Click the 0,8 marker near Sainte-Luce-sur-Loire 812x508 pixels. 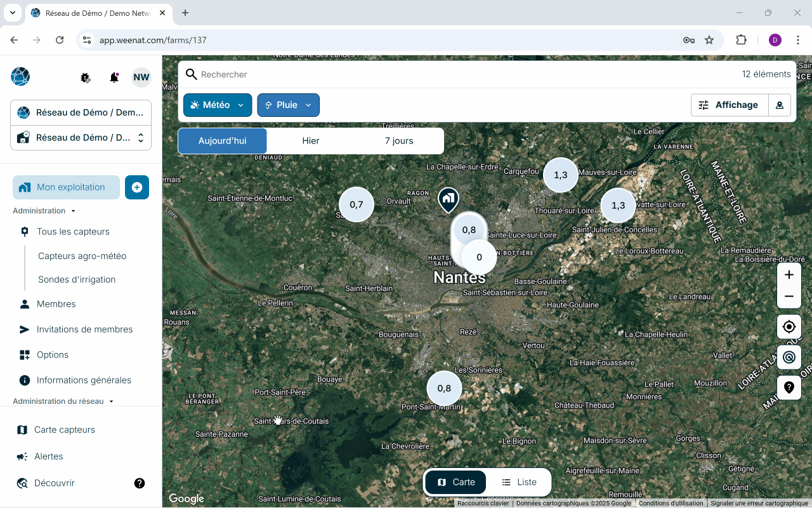point(469,230)
